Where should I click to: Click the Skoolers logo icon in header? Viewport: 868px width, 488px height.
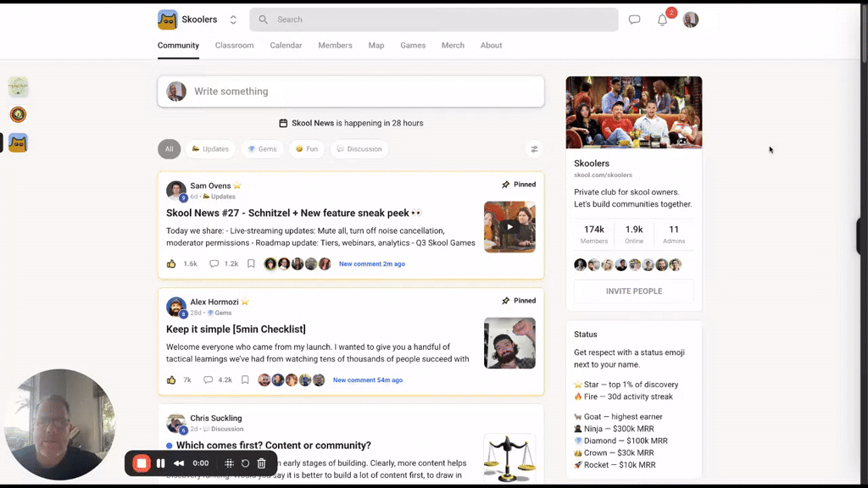(x=167, y=19)
